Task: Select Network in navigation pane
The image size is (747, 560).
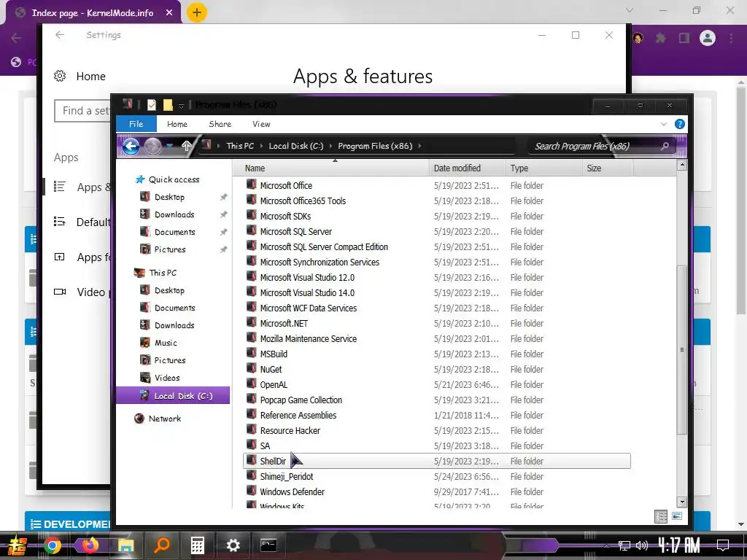Action: pyautogui.click(x=164, y=419)
